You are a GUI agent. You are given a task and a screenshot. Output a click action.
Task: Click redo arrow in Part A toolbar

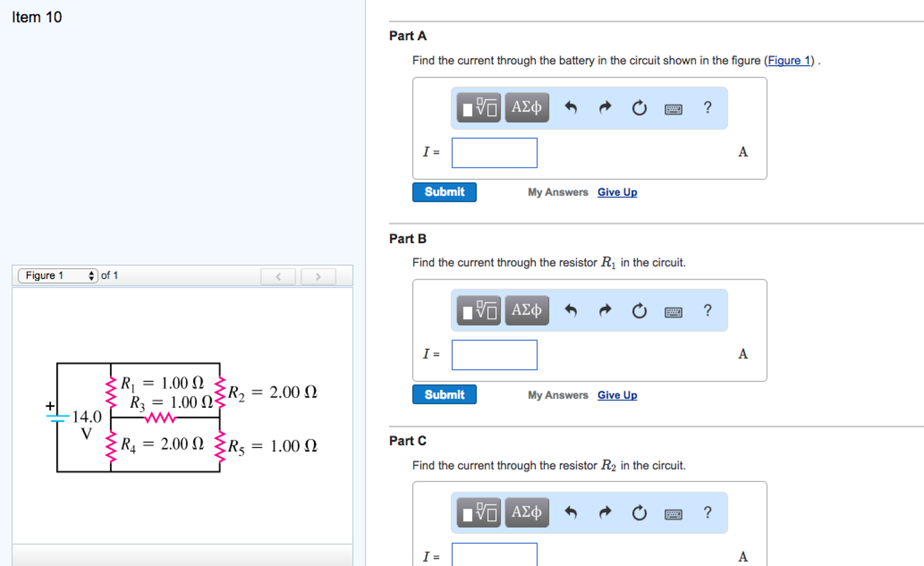[x=605, y=107]
